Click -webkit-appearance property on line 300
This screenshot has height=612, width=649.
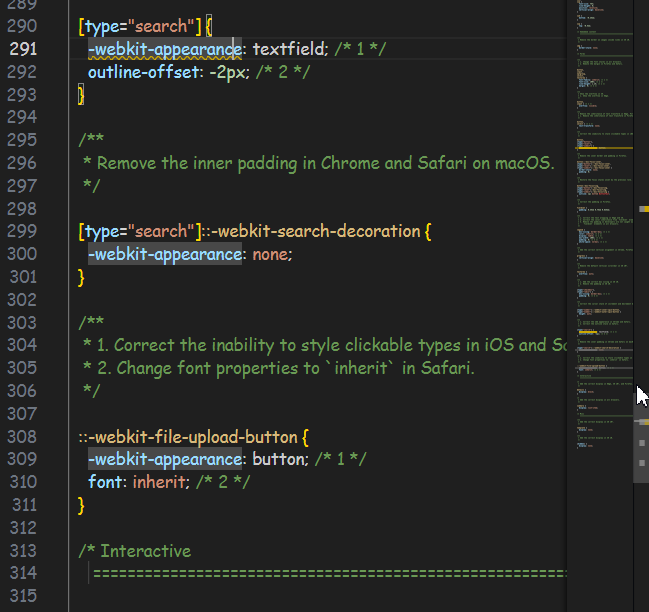[x=165, y=254]
